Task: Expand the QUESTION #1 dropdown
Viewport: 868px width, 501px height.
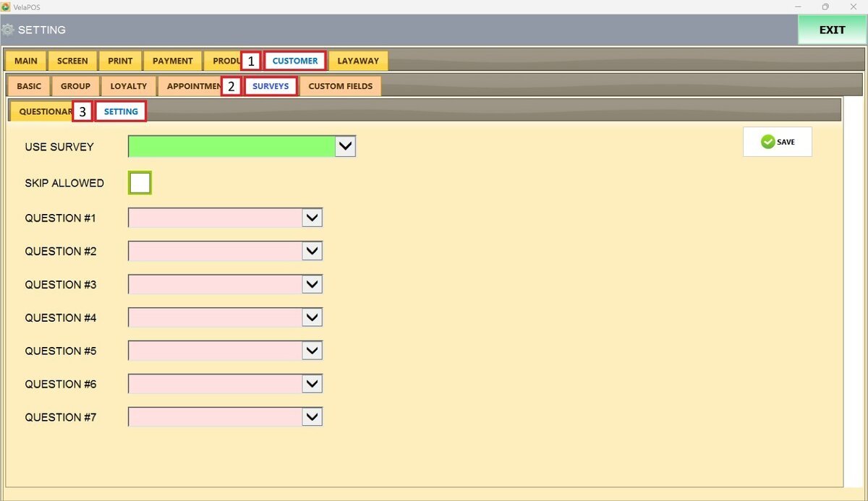Action: (x=312, y=218)
